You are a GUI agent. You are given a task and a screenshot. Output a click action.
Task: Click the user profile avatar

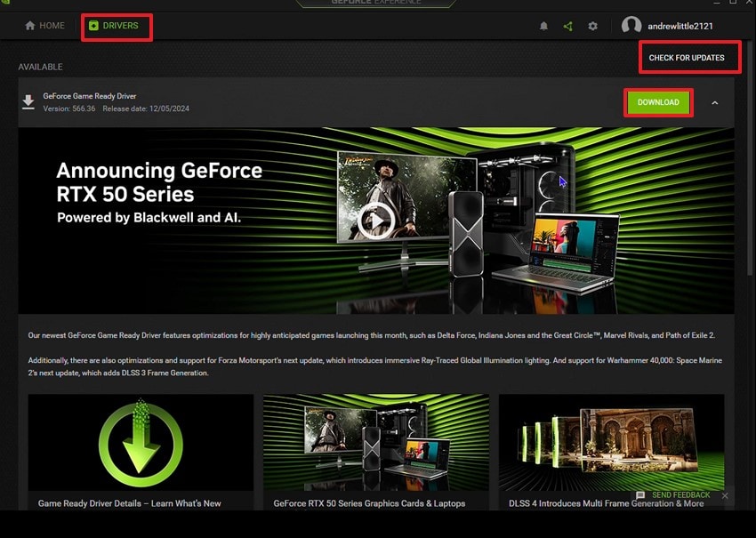coord(631,26)
